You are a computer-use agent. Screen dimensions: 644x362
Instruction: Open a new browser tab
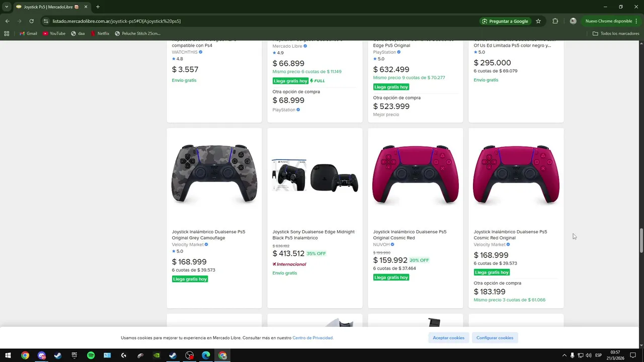point(98,7)
